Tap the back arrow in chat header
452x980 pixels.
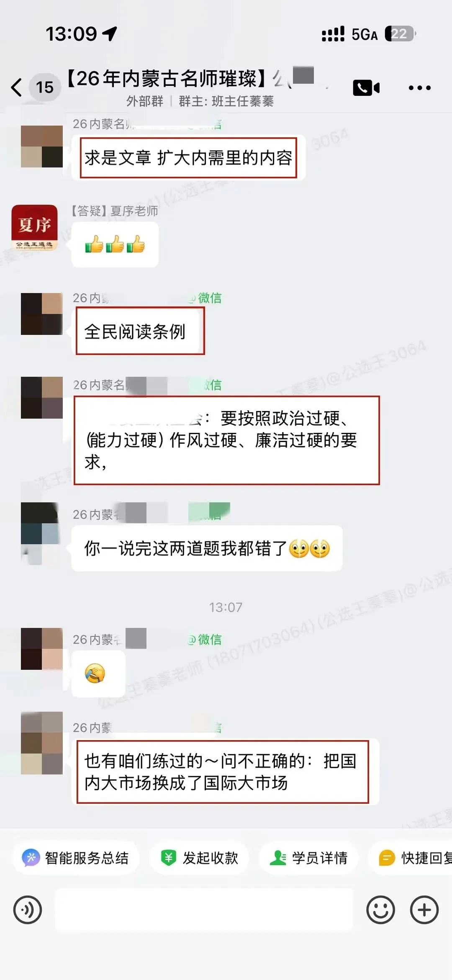tap(16, 87)
